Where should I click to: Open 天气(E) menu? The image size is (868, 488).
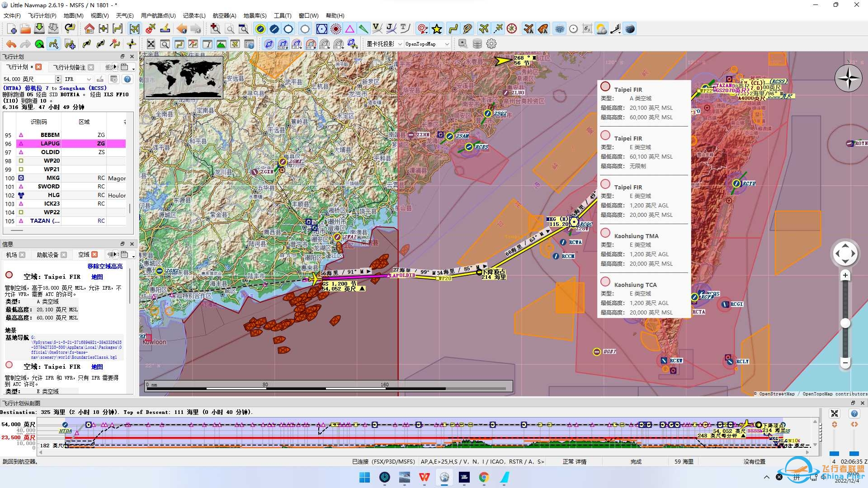[125, 15]
